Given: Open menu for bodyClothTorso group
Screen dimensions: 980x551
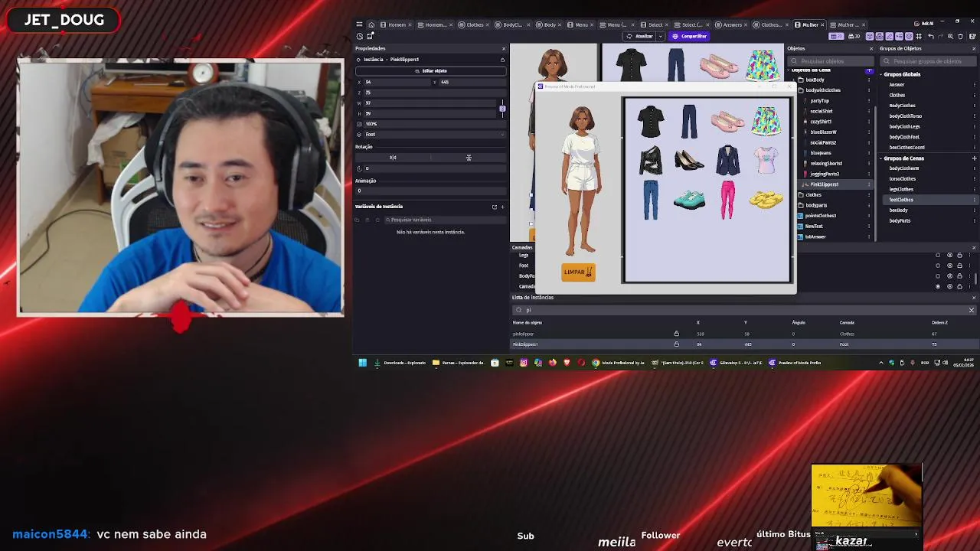Looking at the screenshot, I should point(974,116).
